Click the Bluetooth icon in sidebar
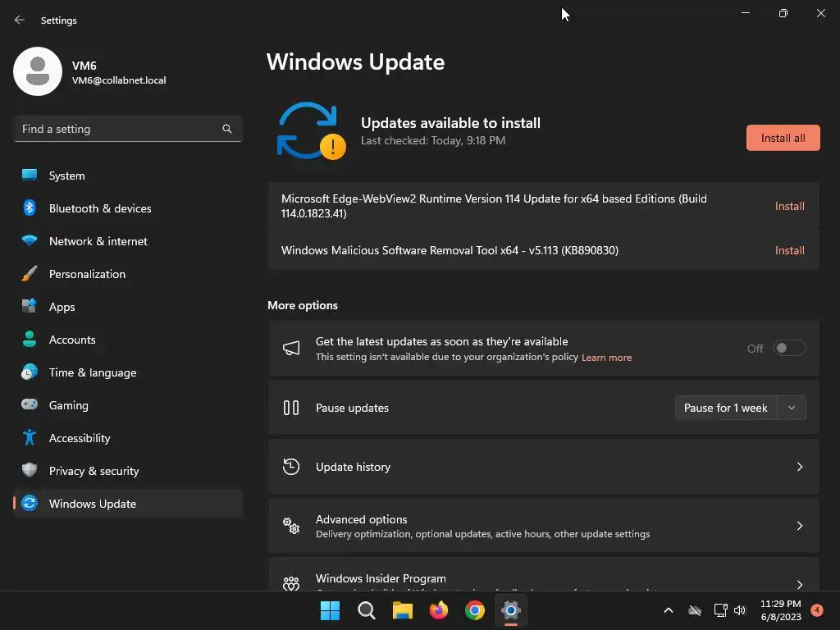 pyautogui.click(x=30, y=208)
